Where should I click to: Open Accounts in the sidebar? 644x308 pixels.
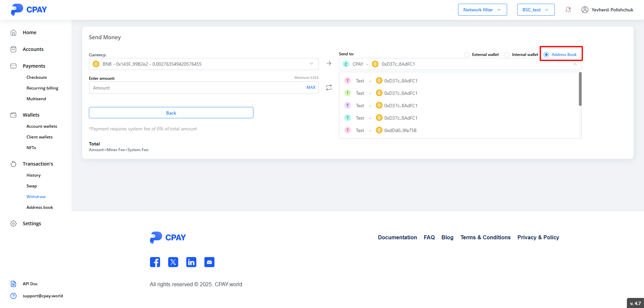click(33, 49)
